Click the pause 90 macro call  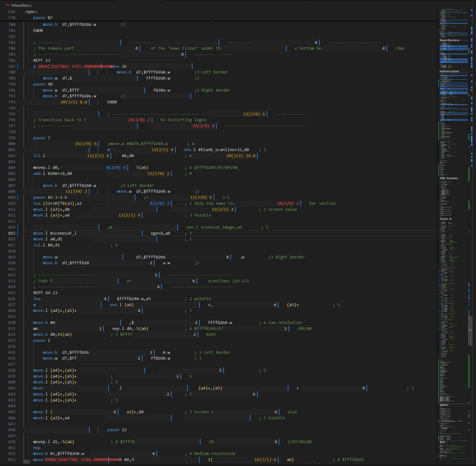(43, 84)
